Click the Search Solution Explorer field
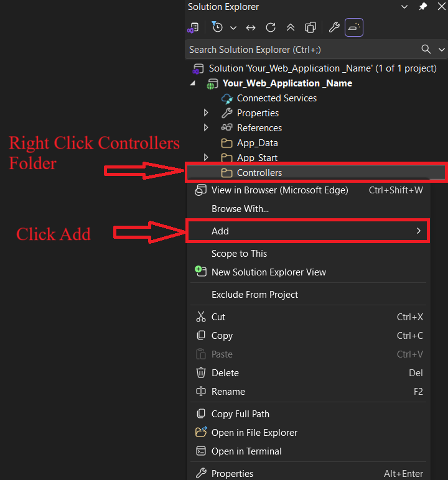This screenshot has height=480, width=448. [x=299, y=49]
